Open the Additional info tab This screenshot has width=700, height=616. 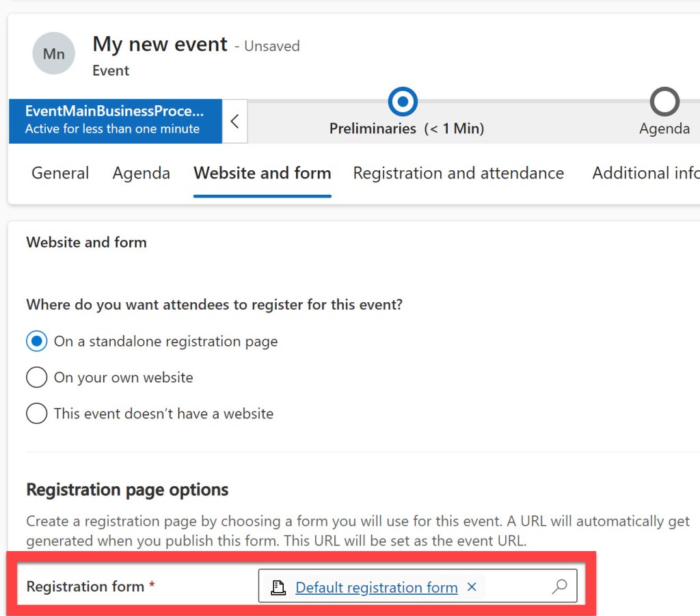click(x=645, y=174)
